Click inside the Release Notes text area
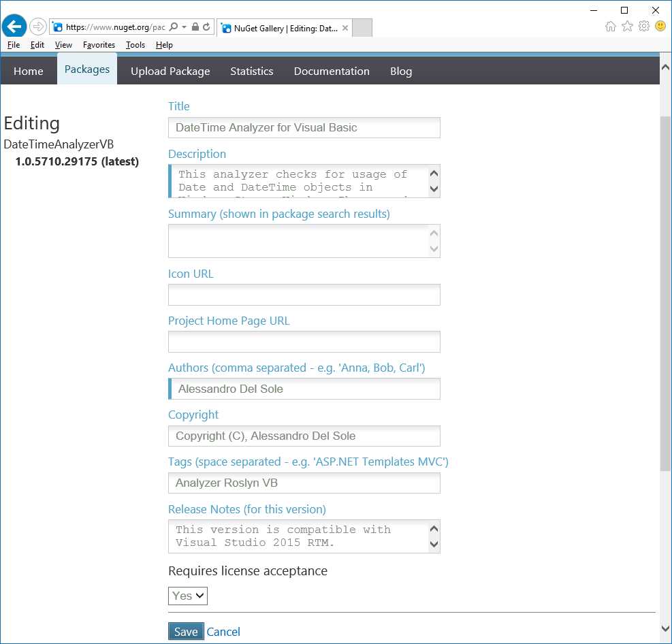The width and height of the screenshot is (672, 644). 299,536
